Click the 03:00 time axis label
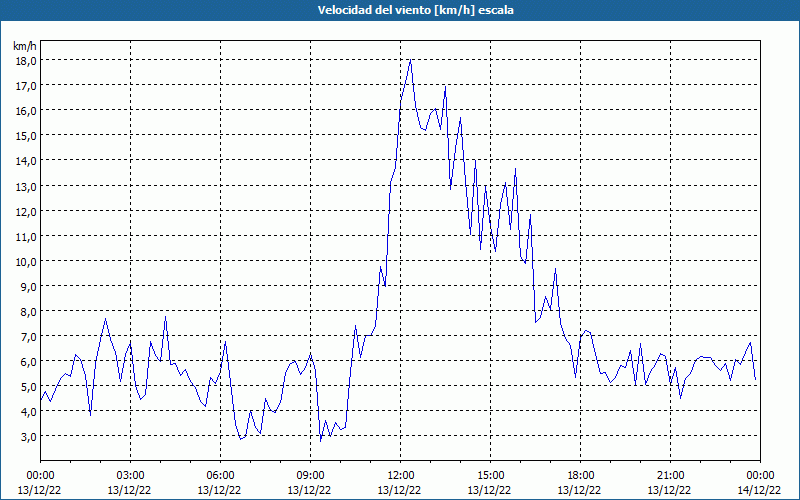 tap(130, 476)
